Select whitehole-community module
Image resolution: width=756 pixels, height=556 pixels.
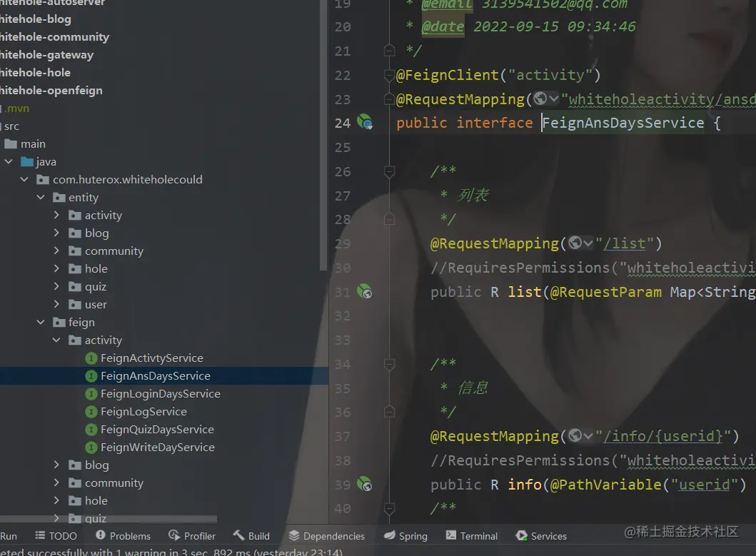click(54, 37)
